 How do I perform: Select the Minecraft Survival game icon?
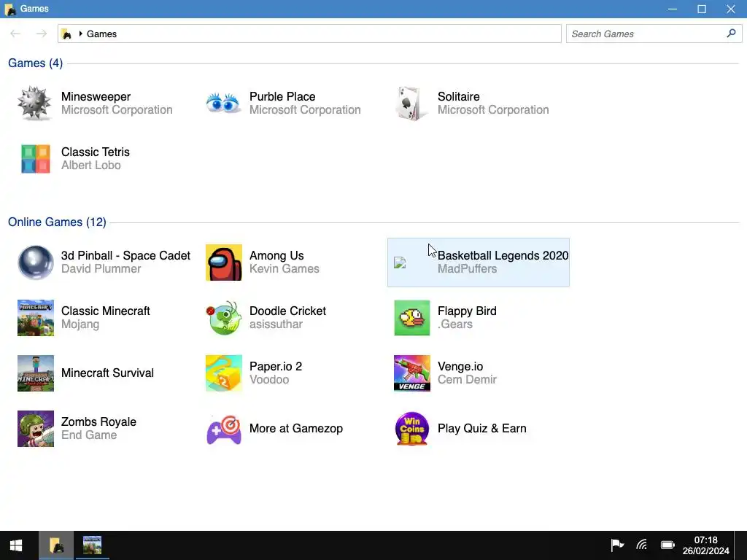36,373
